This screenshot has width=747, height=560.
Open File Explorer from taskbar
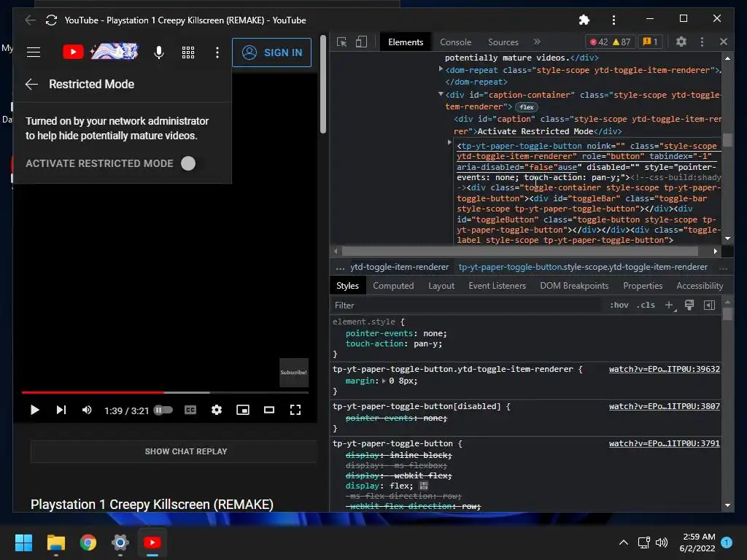point(55,542)
